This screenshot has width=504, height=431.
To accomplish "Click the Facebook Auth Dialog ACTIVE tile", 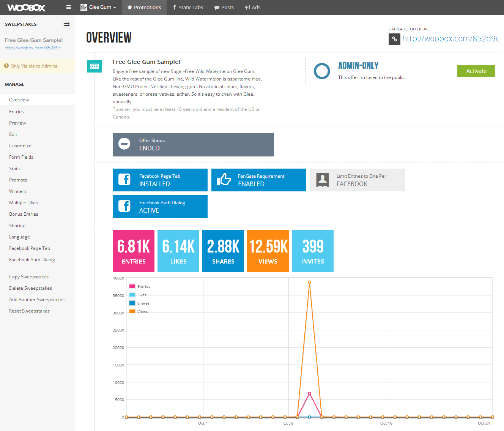I will (160, 207).
